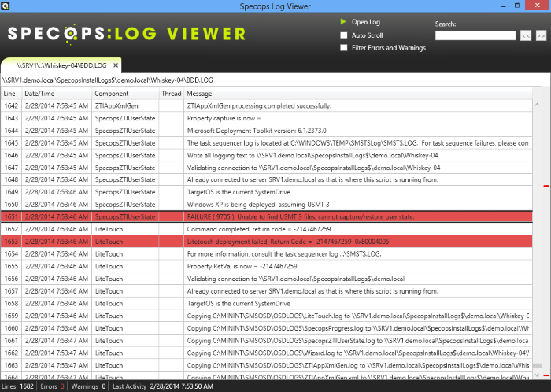551x392 pixels.
Task: Jump to next search result with >> button
Action: tap(541, 35)
